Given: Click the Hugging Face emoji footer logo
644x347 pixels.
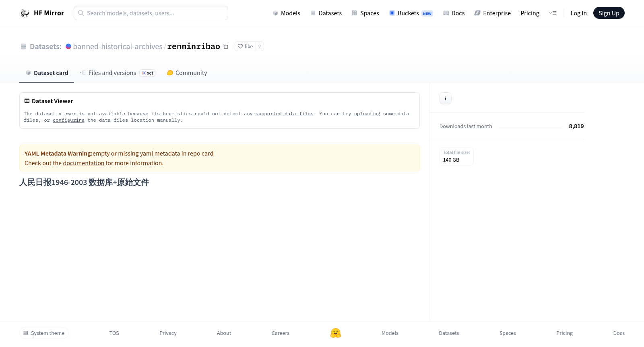Looking at the screenshot, I should [x=336, y=333].
